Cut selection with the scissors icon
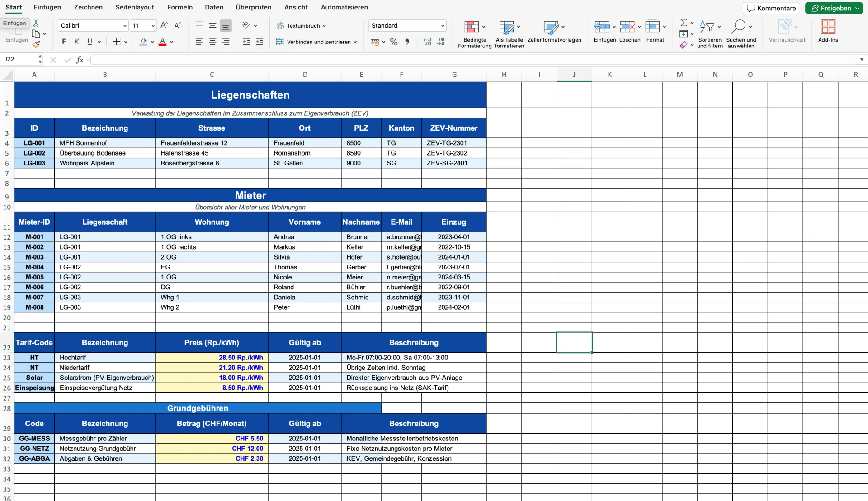The width and height of the screenshot is (868, 501). point(36,23)
